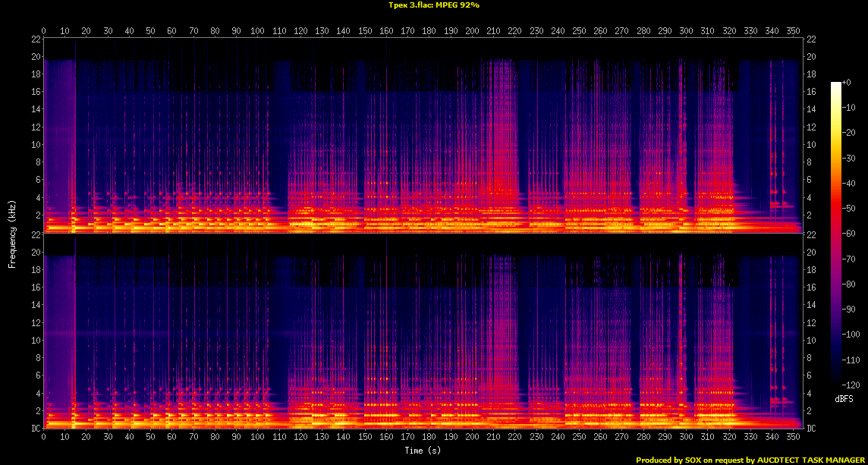This screenshot has width=868, height=465.
Task: Click the 60 second tick on the bottom time axis
Action: coord(172,437)
